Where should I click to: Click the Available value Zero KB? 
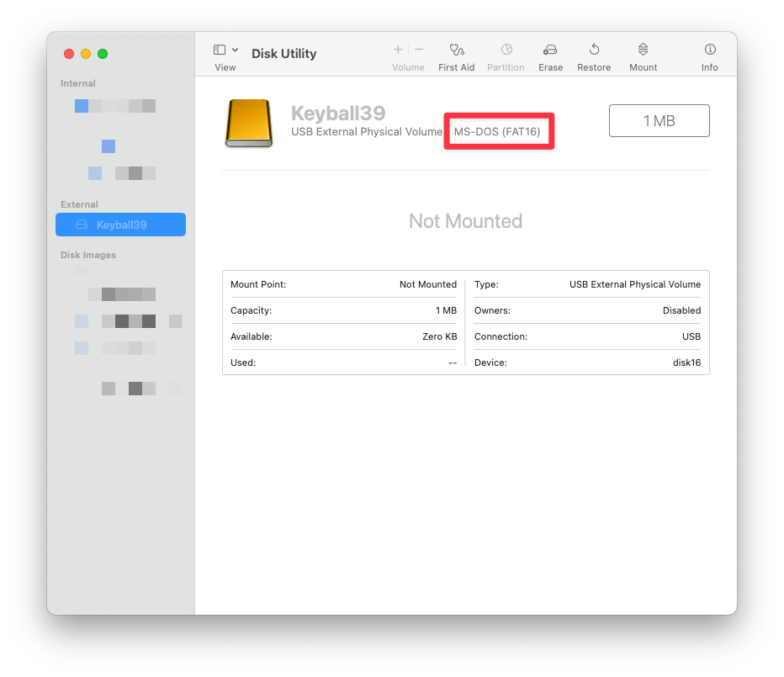click(439, 336)
